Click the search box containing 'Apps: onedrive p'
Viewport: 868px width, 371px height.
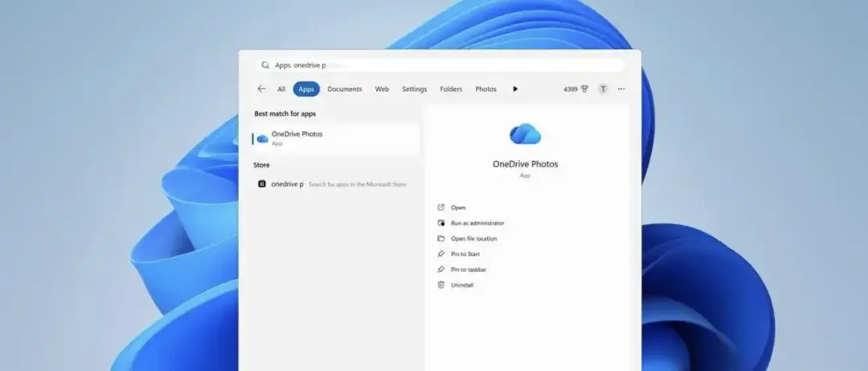440,65
